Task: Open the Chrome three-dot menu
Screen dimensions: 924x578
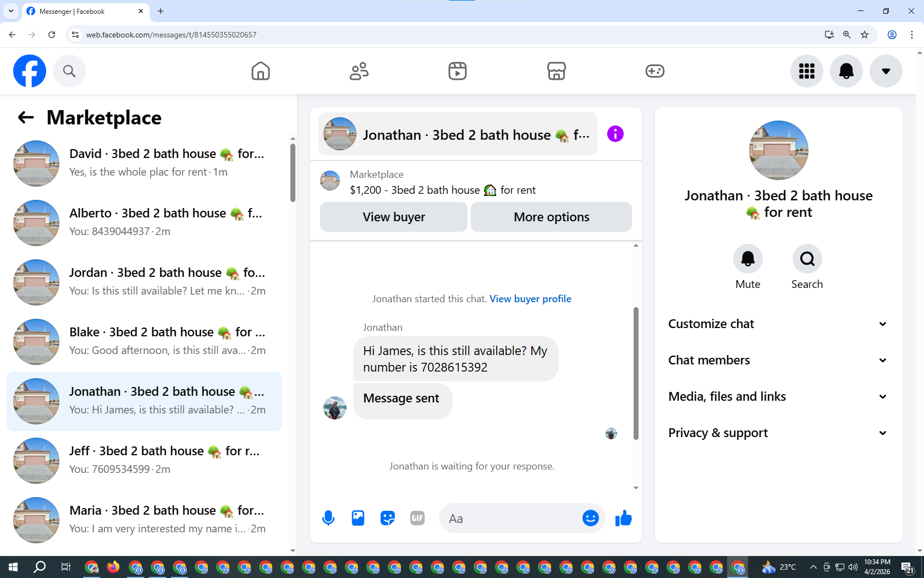Action: click(x=912, y=35)
